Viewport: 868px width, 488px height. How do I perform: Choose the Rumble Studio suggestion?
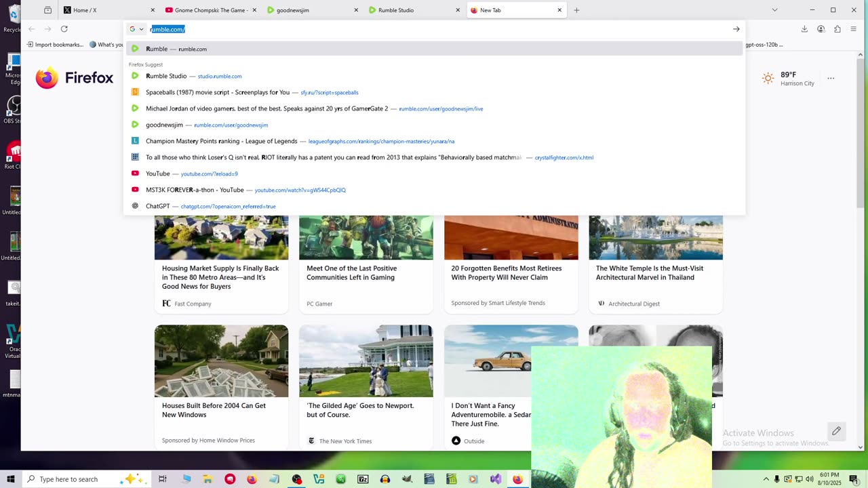(434, 76)
